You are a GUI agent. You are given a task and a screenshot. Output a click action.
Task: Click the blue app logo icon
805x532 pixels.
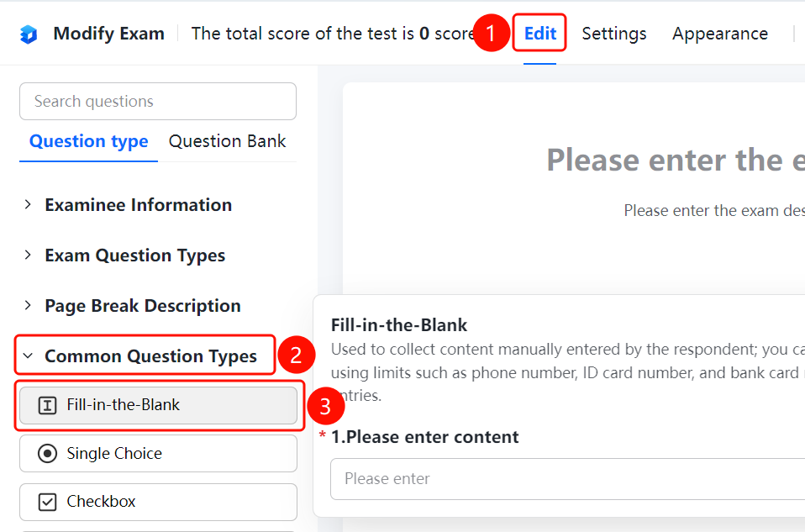[x=29, y=34]
